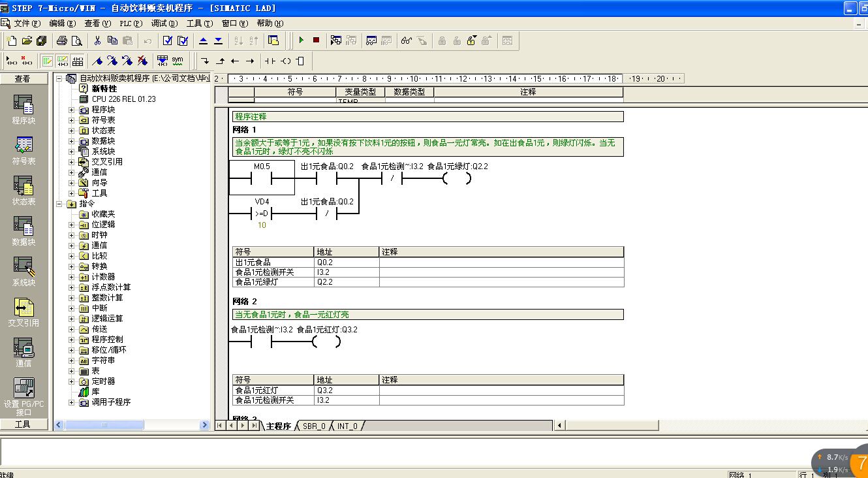Select 收藏夹 in instruction tree
The height and width of the screenshot is (478, 868).
(x=103, y=214)
